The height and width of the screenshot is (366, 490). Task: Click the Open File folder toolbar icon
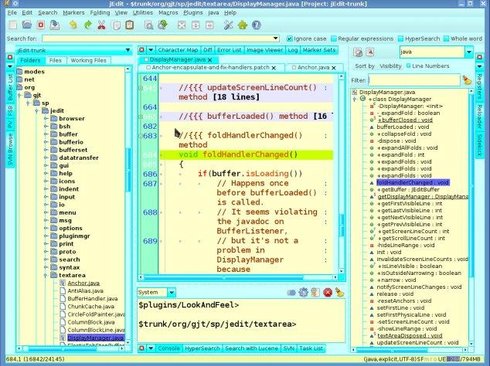coord(27,25)
